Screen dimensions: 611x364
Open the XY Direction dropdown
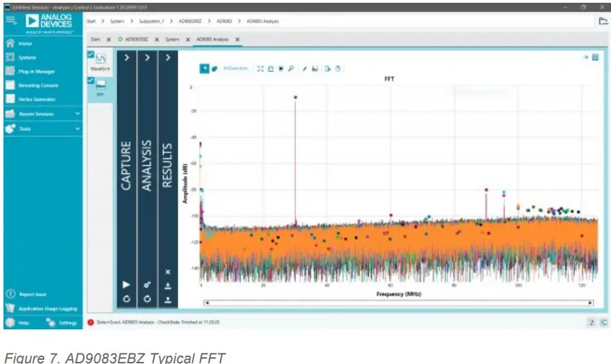tap(237, 69)
